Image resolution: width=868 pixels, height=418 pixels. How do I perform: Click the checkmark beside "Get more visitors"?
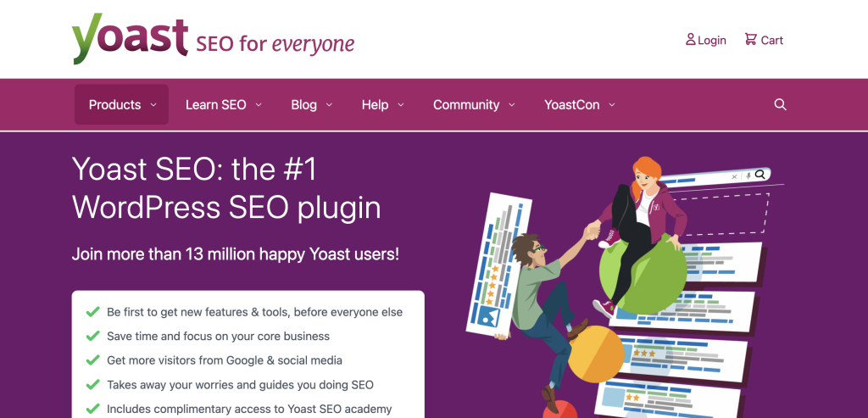(x=92, y=360)
